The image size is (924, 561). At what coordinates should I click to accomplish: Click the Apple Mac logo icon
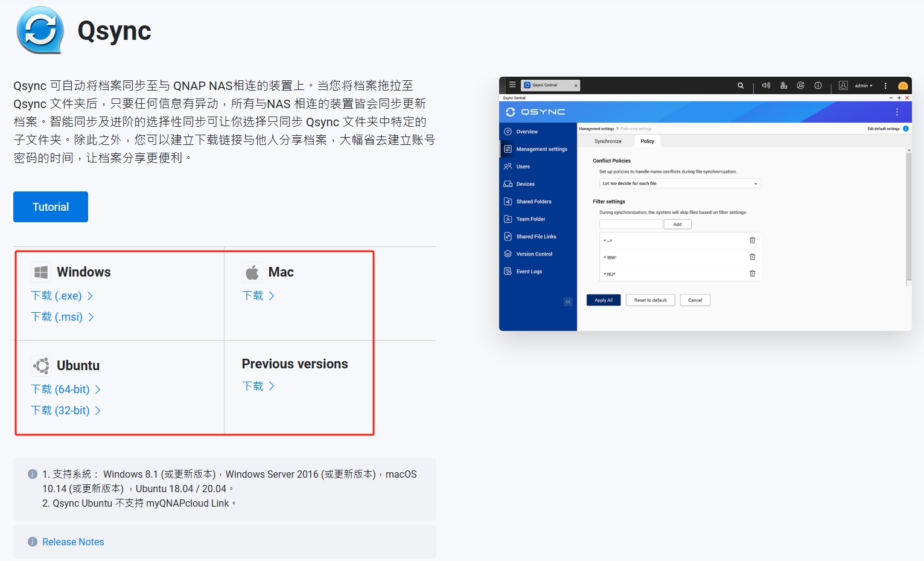point(252,272)
